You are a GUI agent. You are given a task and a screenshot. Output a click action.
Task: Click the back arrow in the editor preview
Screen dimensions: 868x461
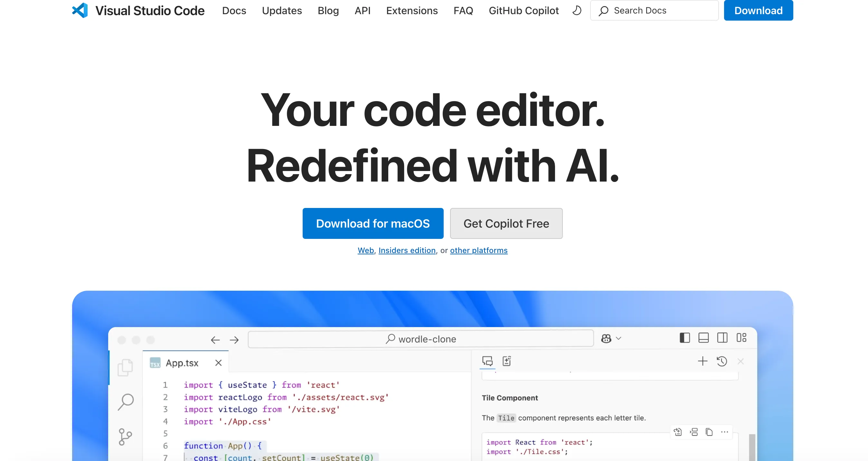tap(215, 340)
